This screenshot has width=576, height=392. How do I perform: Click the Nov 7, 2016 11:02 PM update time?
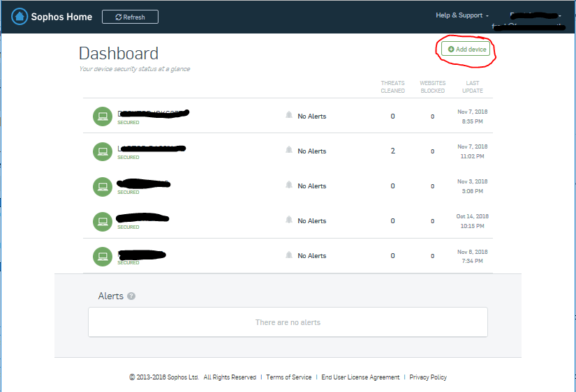473,151
